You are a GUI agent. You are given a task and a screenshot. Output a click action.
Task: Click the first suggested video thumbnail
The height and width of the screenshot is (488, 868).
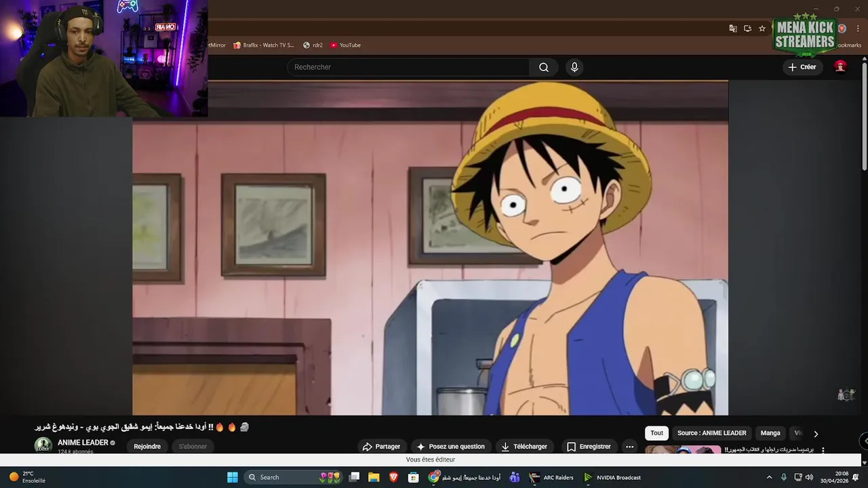pyautogui.click(x=683, y=450)
